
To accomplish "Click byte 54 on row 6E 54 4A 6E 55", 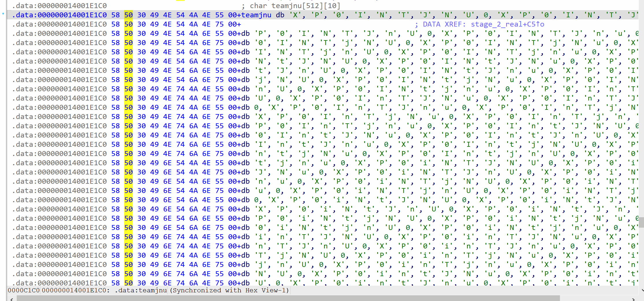I will coord(180,181).
